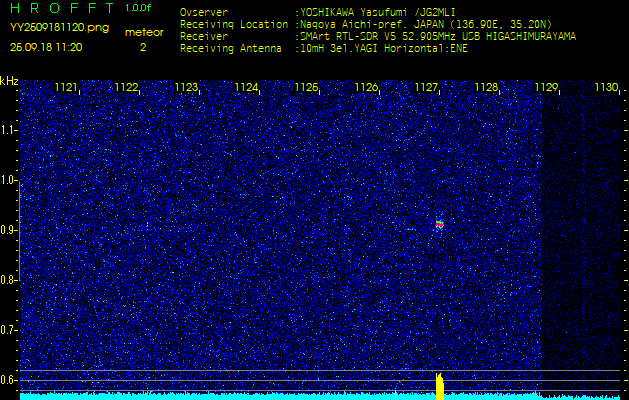Click the meteor count number 2
Screen dimensions: 629x400
[x=142, y=47]
